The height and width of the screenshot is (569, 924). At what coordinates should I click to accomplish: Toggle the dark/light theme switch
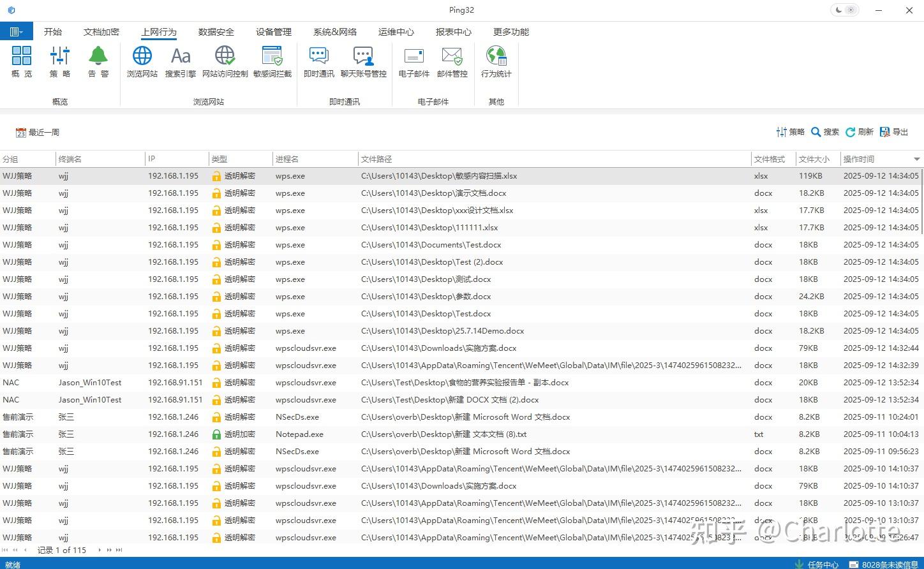tap(844, 10)
